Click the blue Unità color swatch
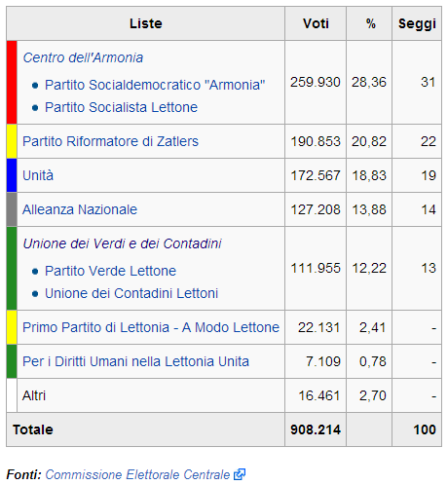 [x=12, y=175]
